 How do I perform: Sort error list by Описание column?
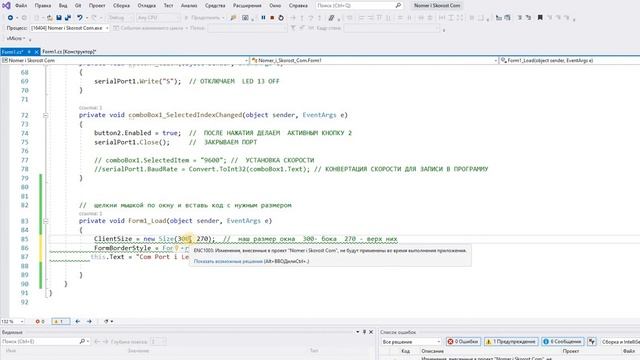tap(432, 351)
